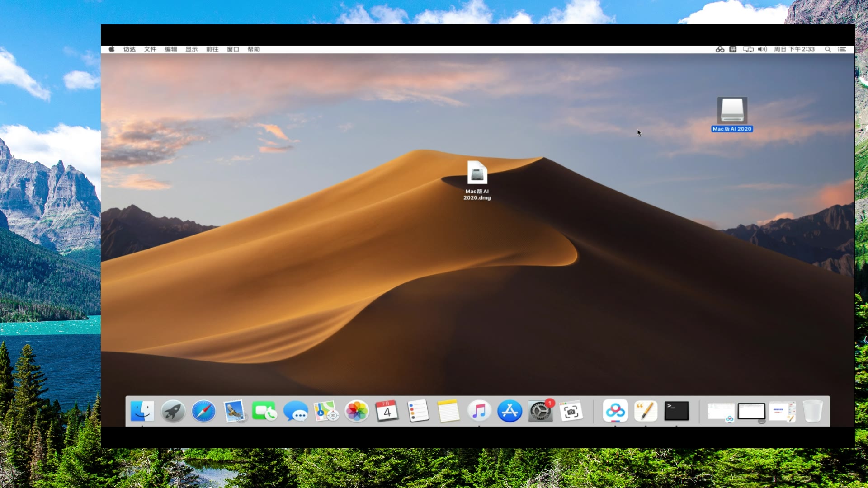Open Photos from the Dock

pos(357,411)
